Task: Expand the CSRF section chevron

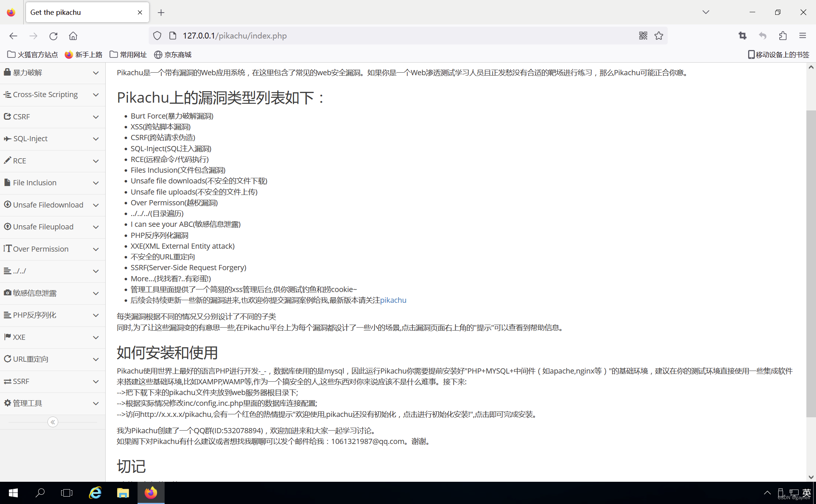Action: (x=96, y=116)
